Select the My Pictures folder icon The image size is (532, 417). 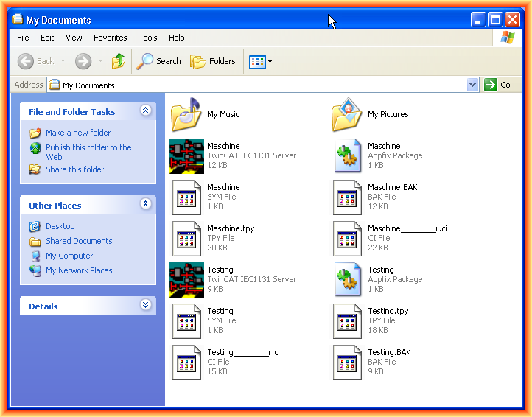pos(347,115)
